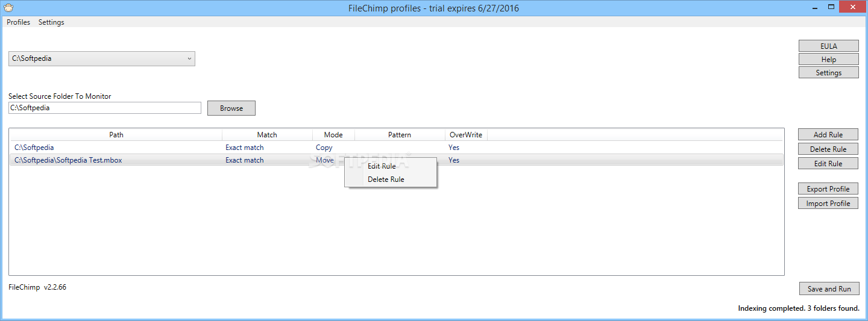Click the Save and Run button
Viewport: 868px width, 321px height.
coord(829,289)
